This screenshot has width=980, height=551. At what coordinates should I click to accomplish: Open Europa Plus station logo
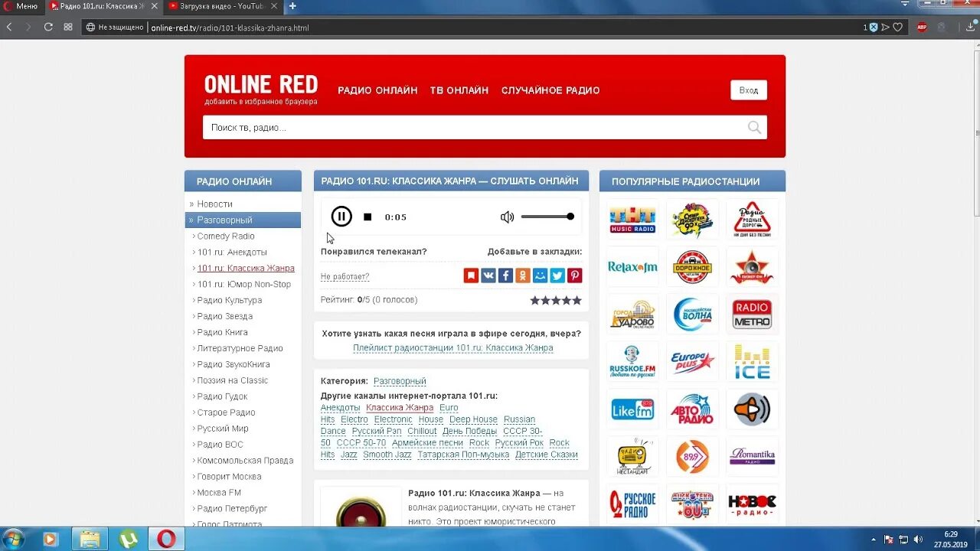692,362
